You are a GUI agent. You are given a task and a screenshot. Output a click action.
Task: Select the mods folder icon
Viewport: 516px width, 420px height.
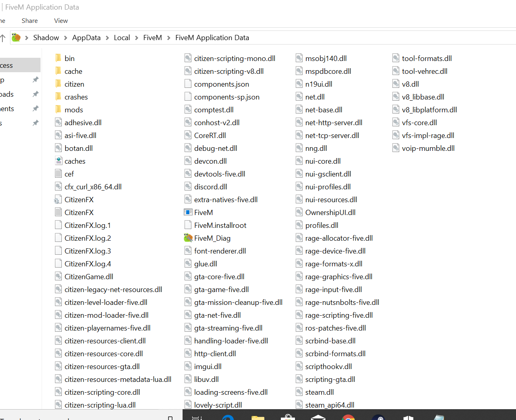click(58, 110)
